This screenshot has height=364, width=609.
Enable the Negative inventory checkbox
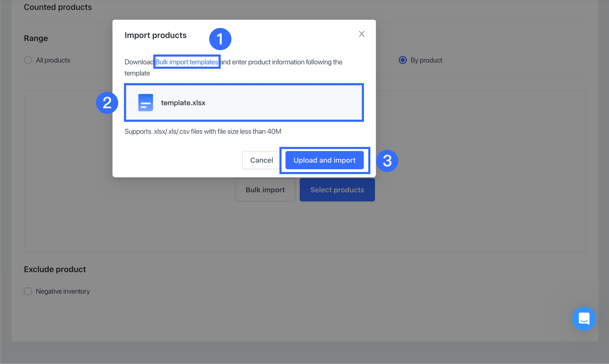(x=28, y=291)
